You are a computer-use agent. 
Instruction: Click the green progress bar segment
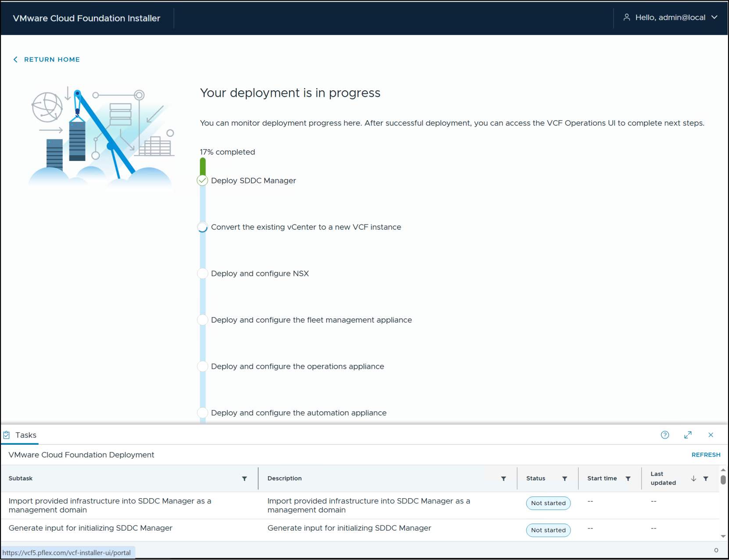pyautogui.click(x=203, y=167)
